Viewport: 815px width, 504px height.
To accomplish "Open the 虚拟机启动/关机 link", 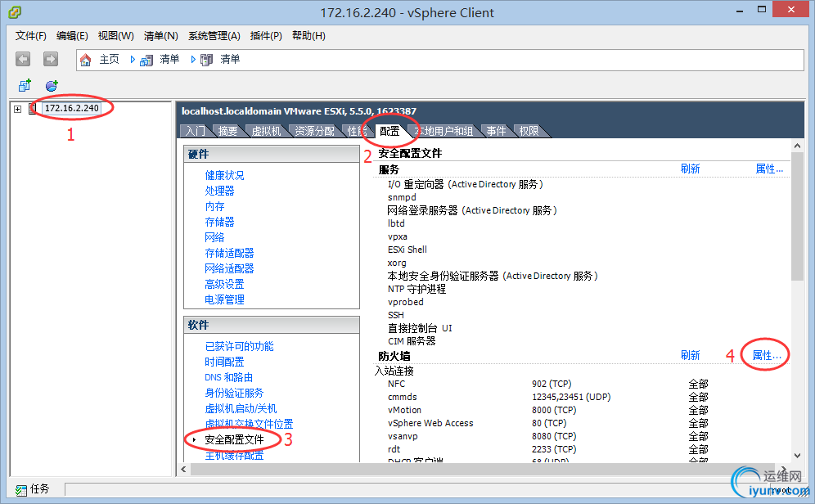I will click(241, 408).
